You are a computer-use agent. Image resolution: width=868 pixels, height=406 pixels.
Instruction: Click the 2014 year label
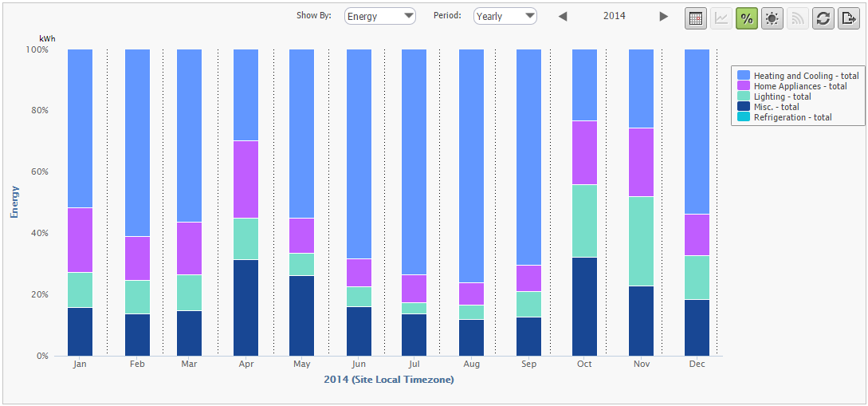[614, 17]
